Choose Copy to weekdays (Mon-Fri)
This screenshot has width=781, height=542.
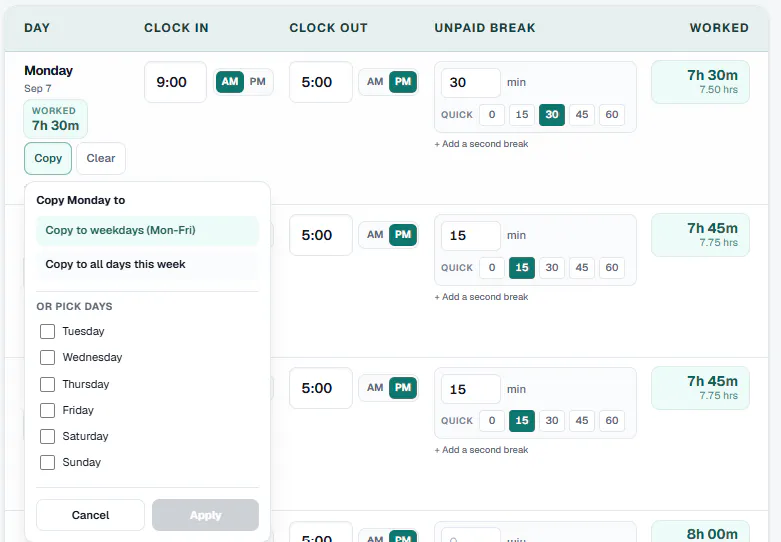pos(147,230)
